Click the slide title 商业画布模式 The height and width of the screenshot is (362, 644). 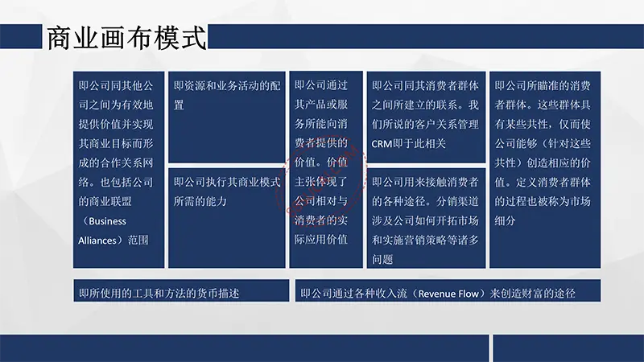pos(126,38)
